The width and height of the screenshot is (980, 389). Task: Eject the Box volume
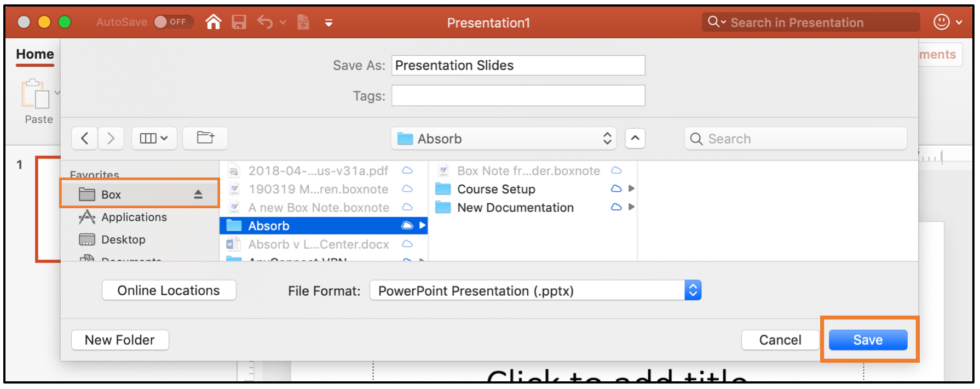click(x=198, y=195)
